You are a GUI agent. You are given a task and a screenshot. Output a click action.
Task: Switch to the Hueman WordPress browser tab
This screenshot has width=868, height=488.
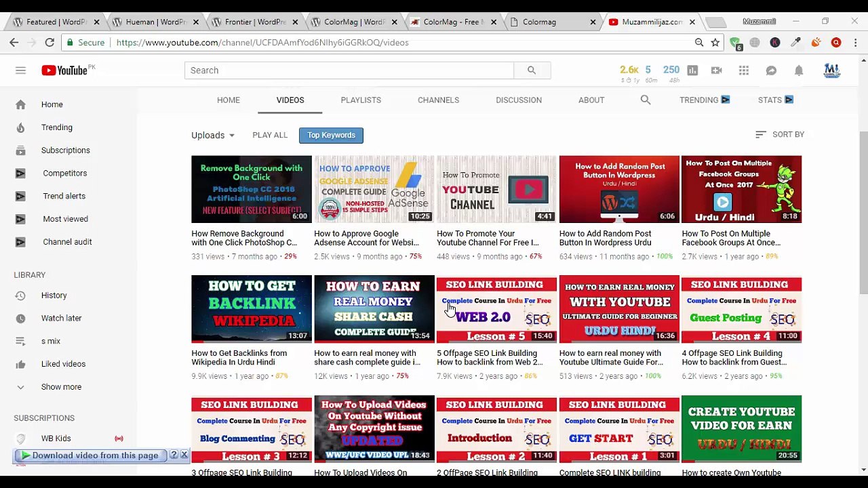155,22
